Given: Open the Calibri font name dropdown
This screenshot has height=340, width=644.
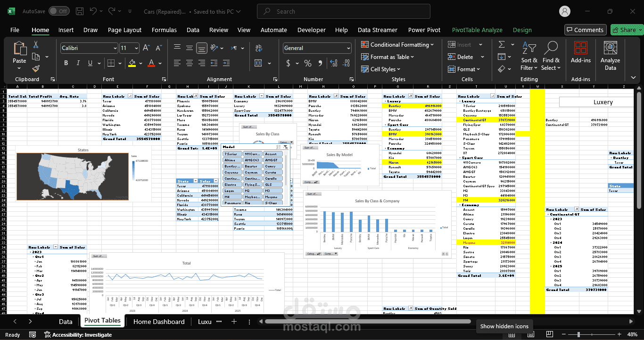Looking at the screenshot, I should pos(115,48).
